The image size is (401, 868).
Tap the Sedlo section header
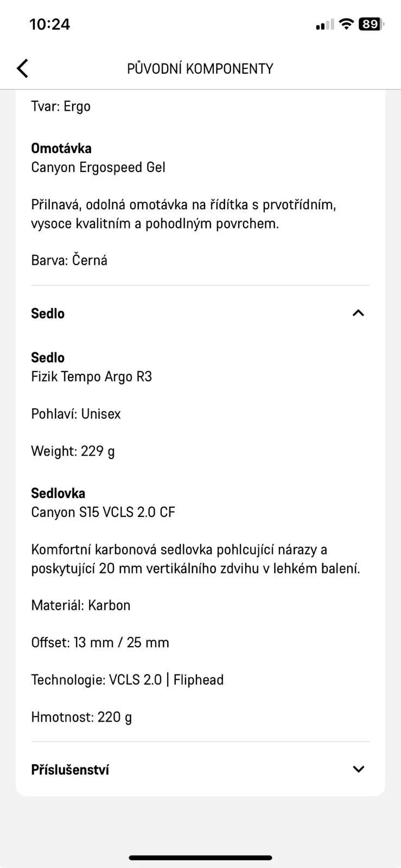point(200,314)
